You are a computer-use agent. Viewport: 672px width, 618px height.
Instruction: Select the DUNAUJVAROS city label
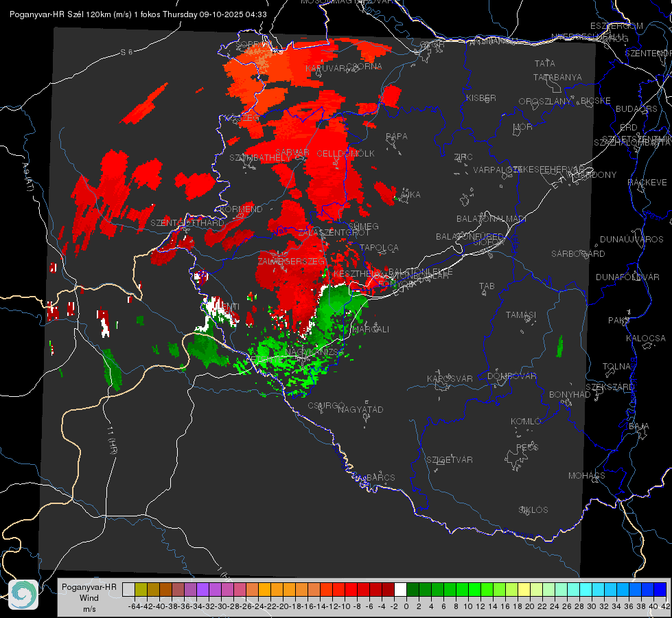[x=632, y=240]
